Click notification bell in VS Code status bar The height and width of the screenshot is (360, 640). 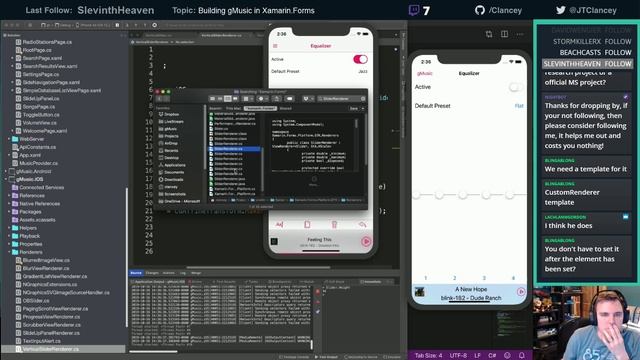(522, 355)
